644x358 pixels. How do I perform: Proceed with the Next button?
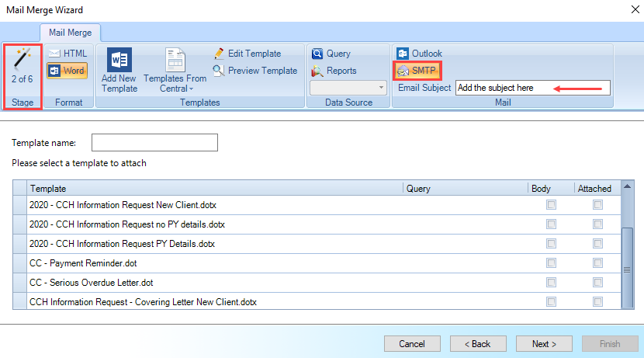(x=544, y=343)
